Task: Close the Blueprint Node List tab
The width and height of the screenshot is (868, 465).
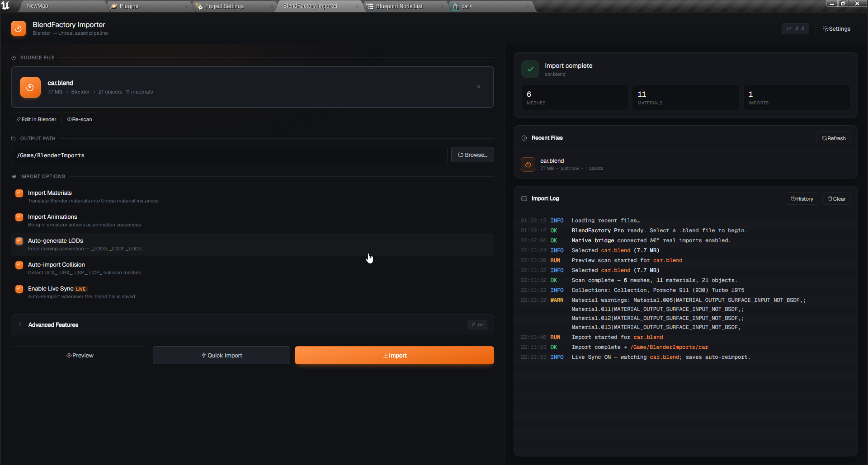Action: point(442,6)
